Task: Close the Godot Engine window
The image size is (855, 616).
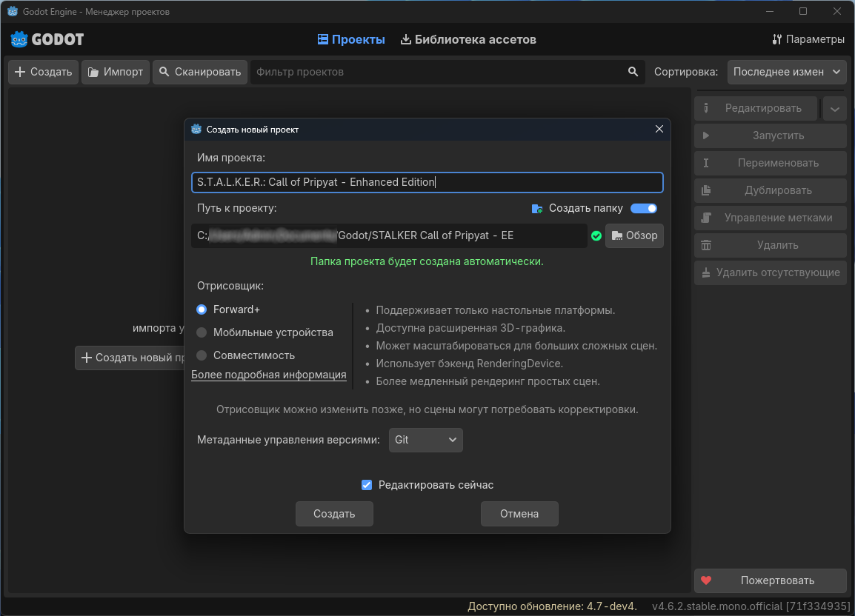Action: click(837, 11)
